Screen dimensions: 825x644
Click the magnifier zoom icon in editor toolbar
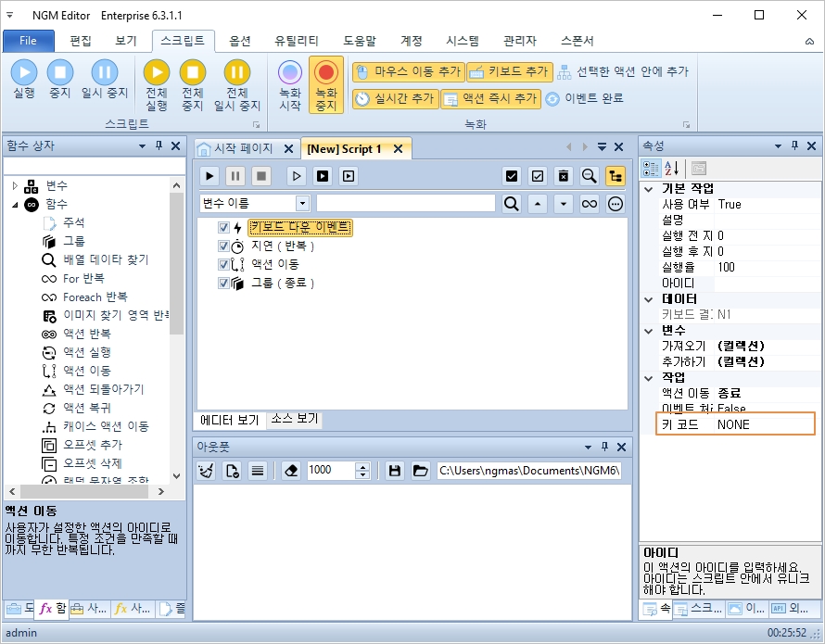[590, 176]
